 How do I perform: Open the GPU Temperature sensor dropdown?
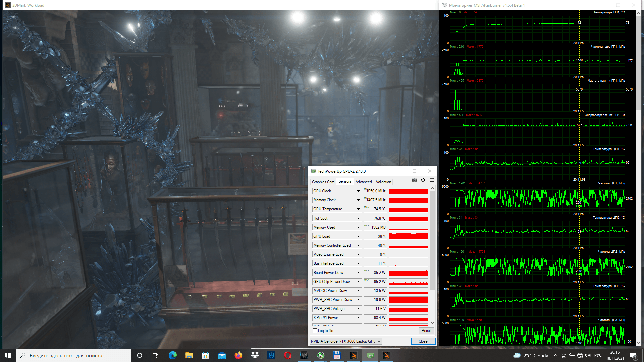click(x=358, y=209)
